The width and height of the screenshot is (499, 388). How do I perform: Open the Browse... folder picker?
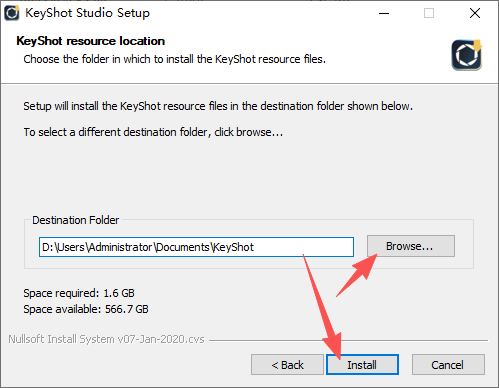(411, 246)
